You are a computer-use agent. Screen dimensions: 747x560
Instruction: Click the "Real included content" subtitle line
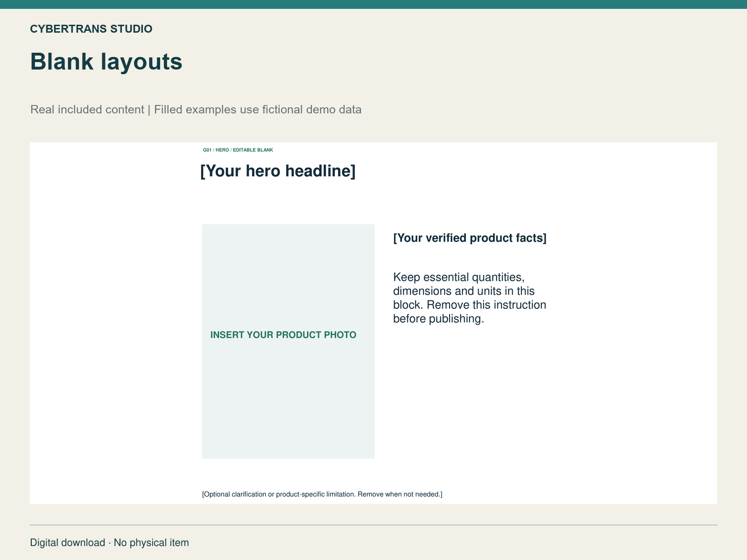(196, 110)
